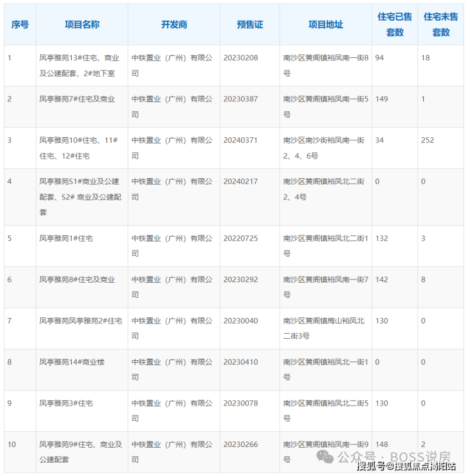
Task: Click presale permit number 20240371
Action: [x=241, y=140]
